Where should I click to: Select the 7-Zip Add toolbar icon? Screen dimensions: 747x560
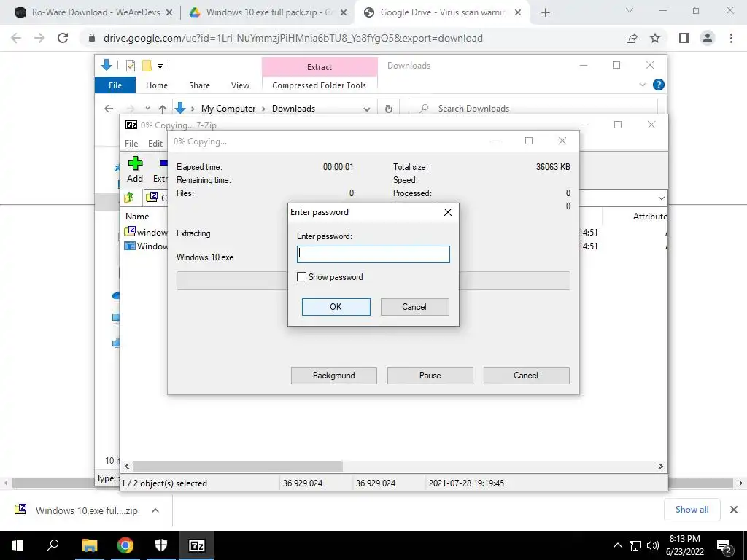click(x=135, y=169)
